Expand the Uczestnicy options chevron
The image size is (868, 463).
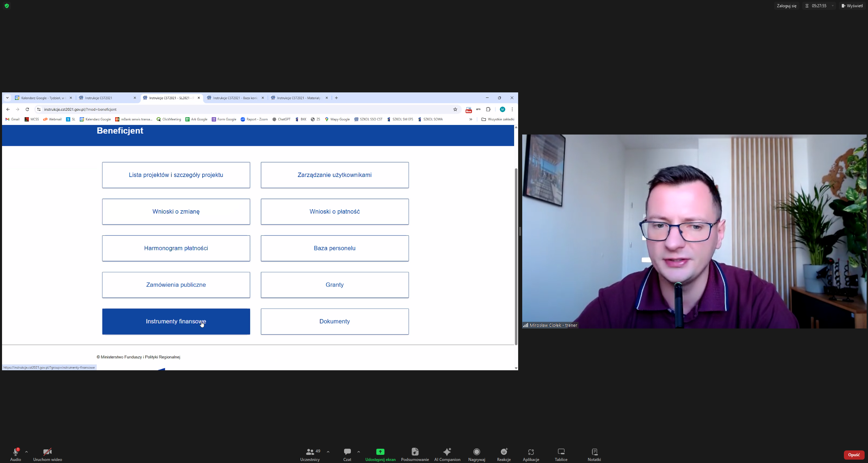[328, 452]
